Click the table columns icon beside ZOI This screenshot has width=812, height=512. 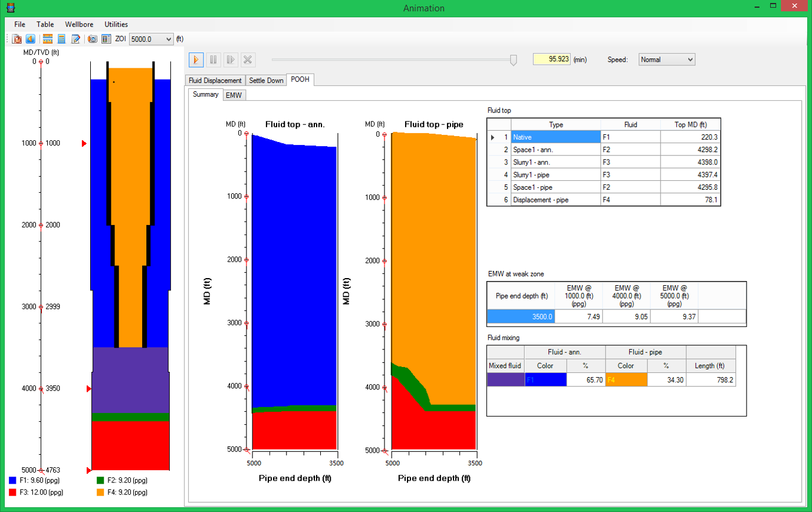[x=106, y=39]
